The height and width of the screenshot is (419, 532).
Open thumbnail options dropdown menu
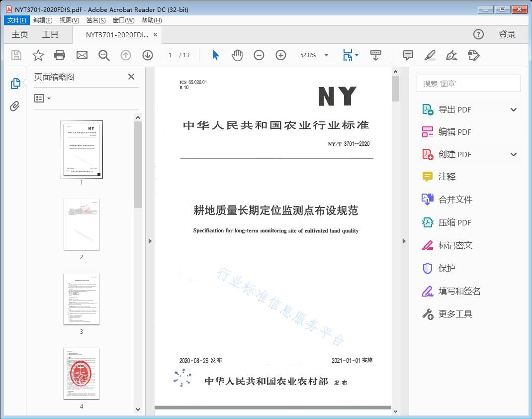(43, 99)
